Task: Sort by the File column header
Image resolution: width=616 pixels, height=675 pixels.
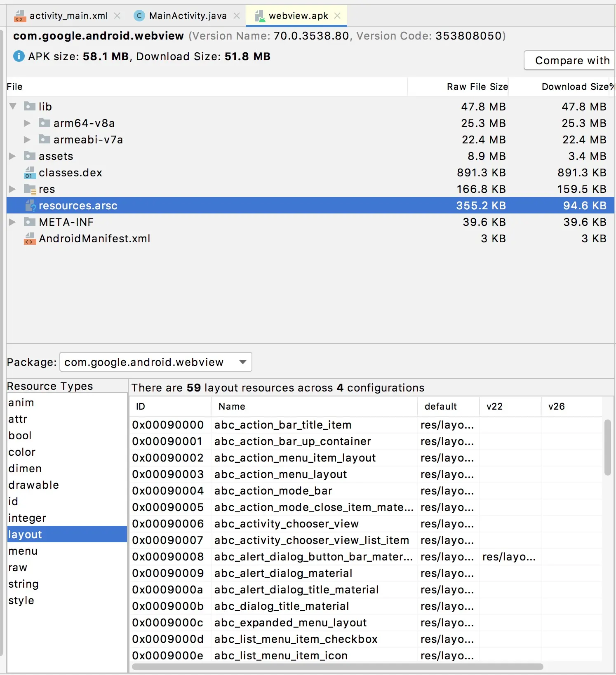Action: click(207, 87)
